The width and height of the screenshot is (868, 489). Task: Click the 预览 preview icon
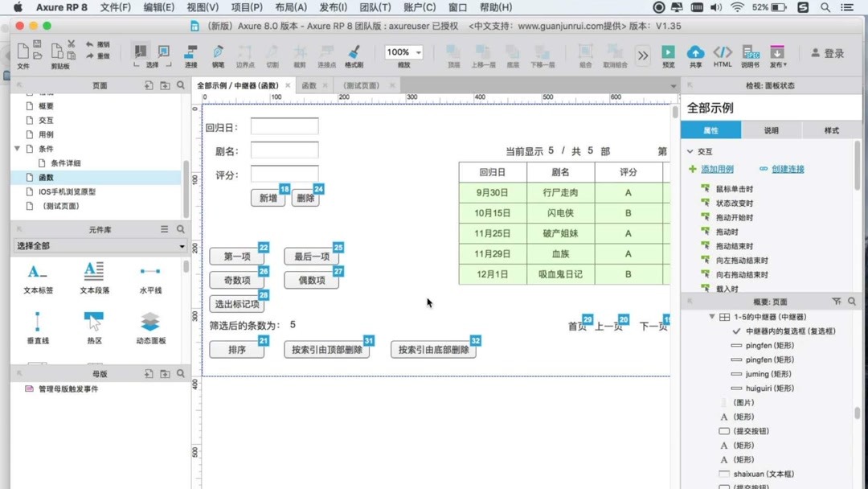click(x=668, y=51)
